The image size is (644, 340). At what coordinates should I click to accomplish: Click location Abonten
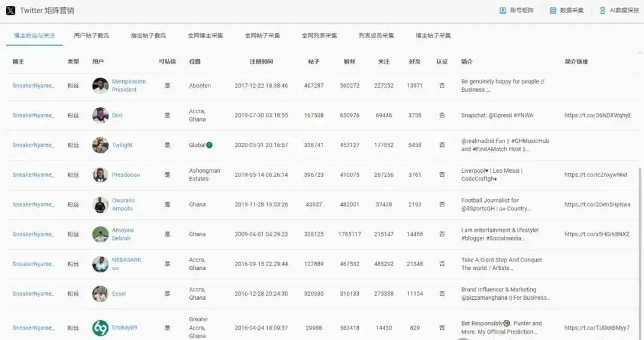point(199,86)
